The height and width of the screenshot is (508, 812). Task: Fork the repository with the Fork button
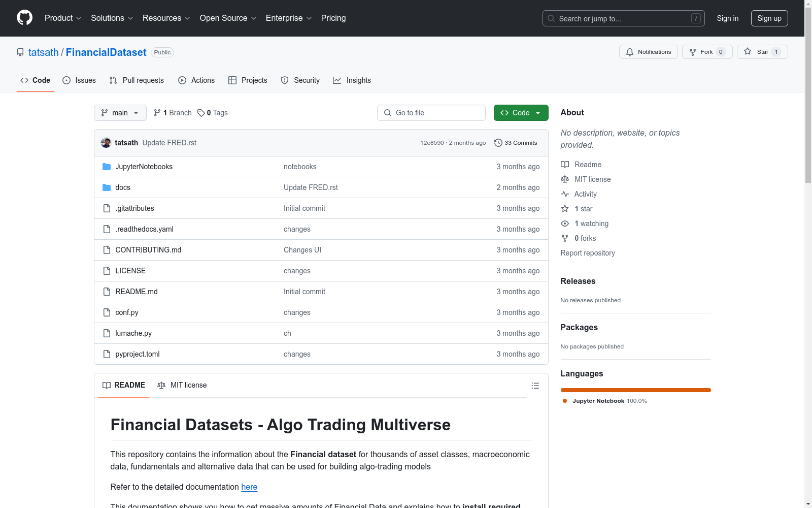tap(707, 52)
